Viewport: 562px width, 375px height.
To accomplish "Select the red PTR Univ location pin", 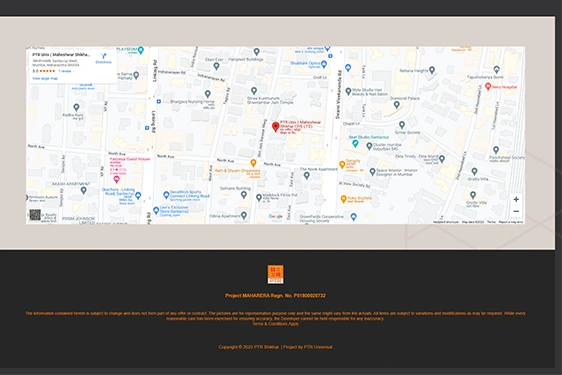I will pos(275,127).
